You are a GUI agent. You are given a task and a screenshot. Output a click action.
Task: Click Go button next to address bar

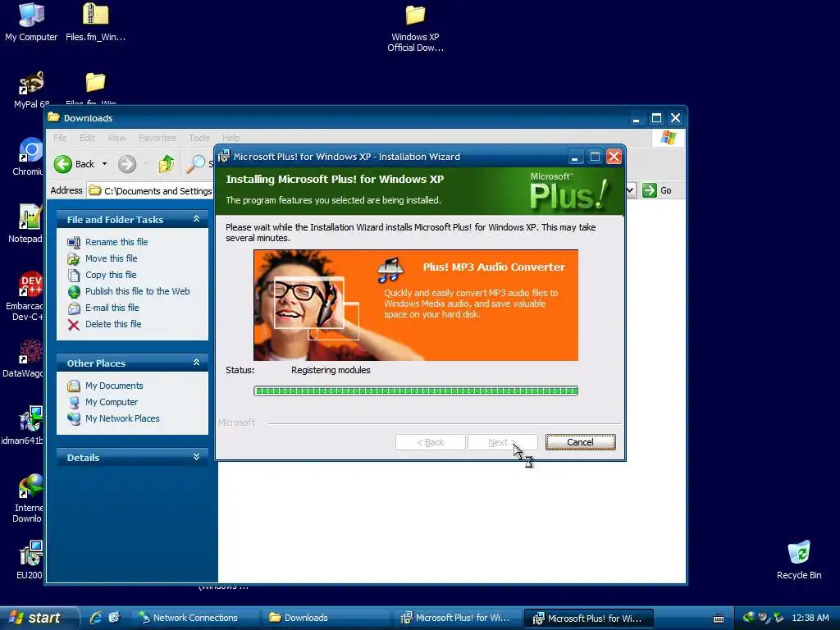coord(657,190)
